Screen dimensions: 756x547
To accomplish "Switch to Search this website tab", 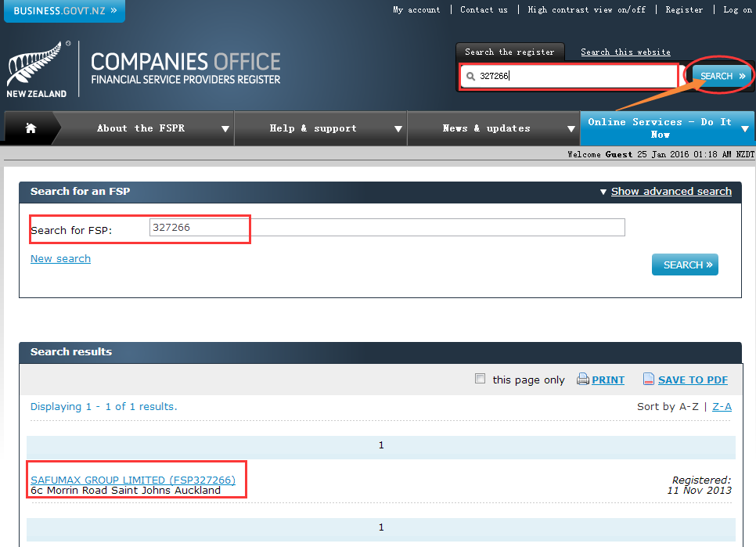I will click(x=625, y=52).
